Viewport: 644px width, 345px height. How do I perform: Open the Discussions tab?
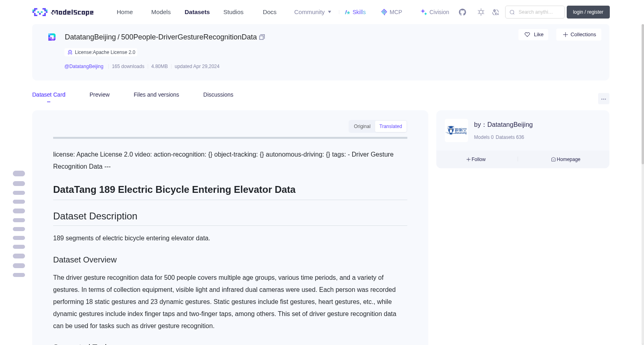(x=218, y=95)
